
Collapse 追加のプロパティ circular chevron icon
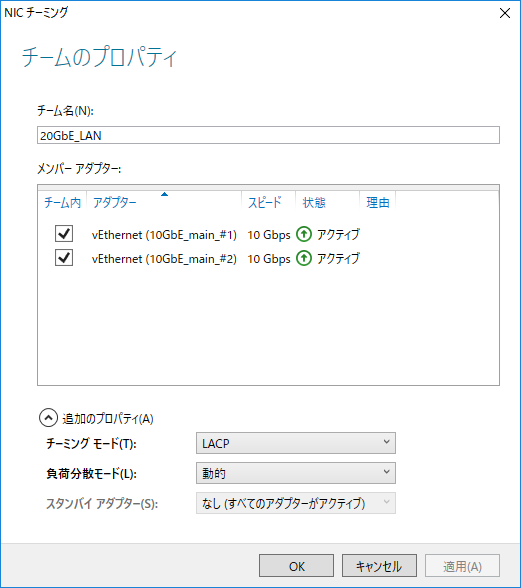click(x=48, y=418)
